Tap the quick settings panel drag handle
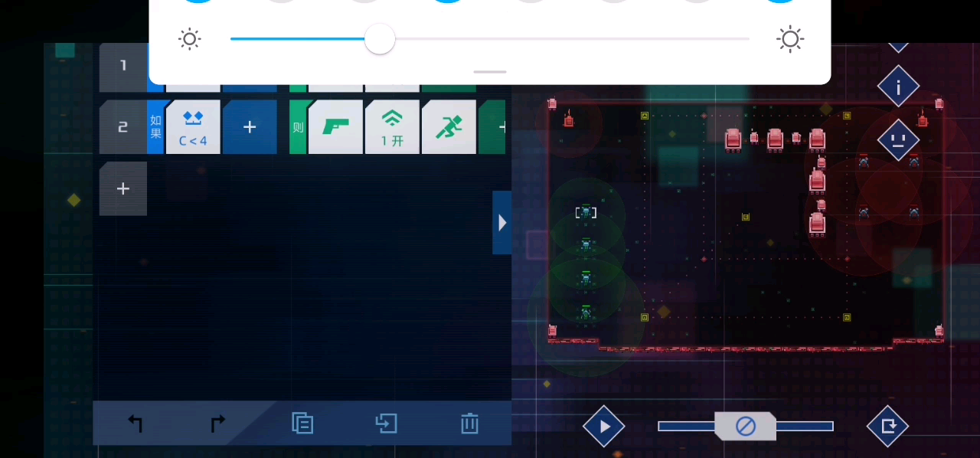980x458 pixels. click(x=490, y=72)
